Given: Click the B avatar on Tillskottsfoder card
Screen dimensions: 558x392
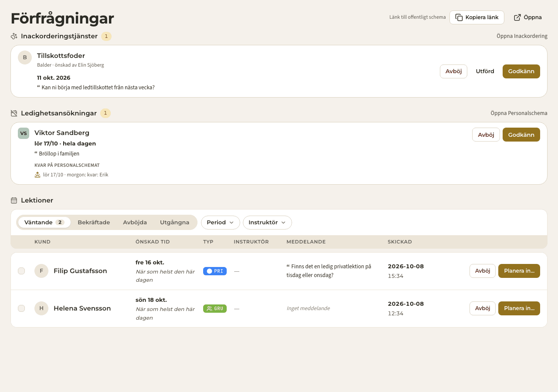Looking at the screenshot, I should [25, 57].
